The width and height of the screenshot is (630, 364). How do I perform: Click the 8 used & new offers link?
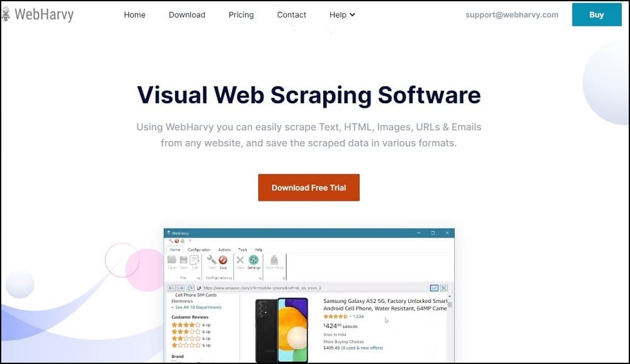(x=362, y=348)
